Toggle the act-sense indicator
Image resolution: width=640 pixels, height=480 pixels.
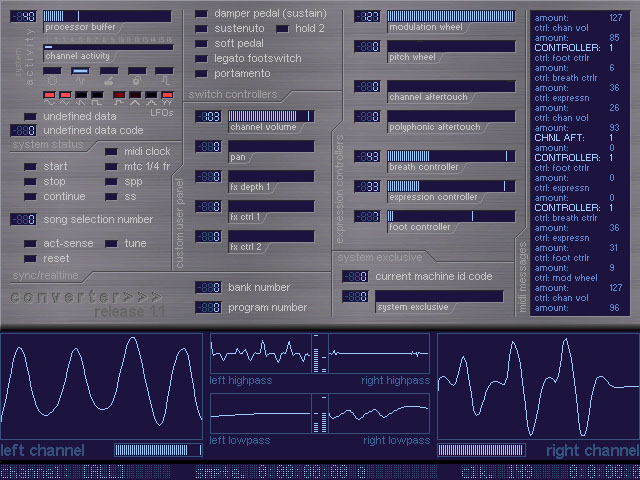click(30, 244)
